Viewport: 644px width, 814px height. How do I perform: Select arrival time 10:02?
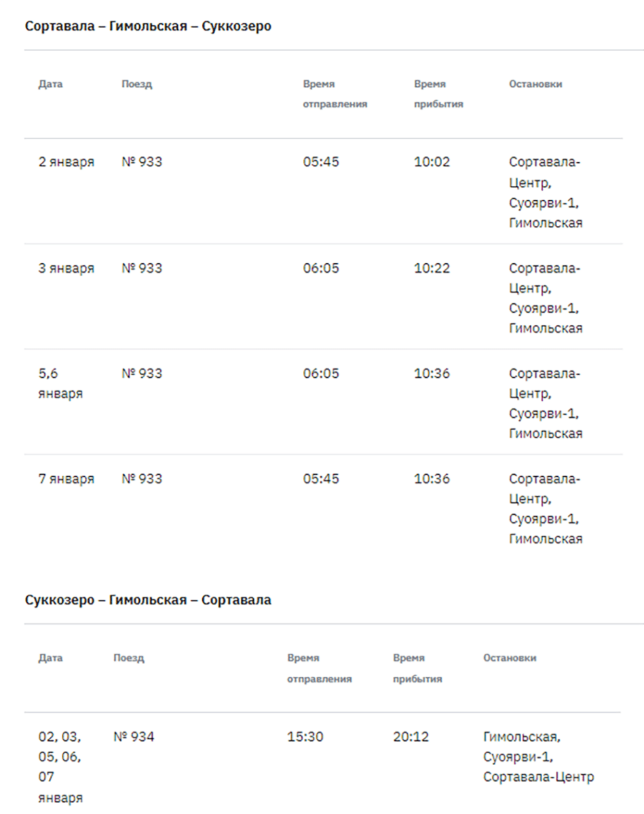click(x=432, y=162)
